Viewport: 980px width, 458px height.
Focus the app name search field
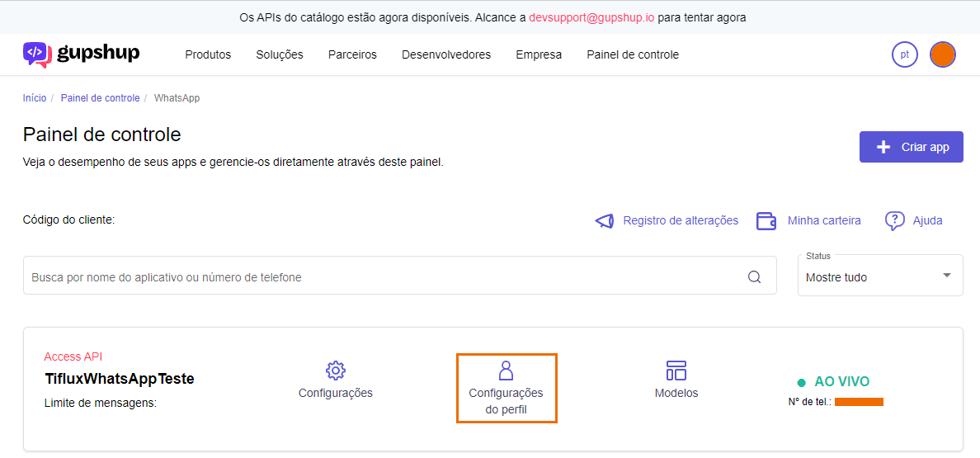coord(400,275)
